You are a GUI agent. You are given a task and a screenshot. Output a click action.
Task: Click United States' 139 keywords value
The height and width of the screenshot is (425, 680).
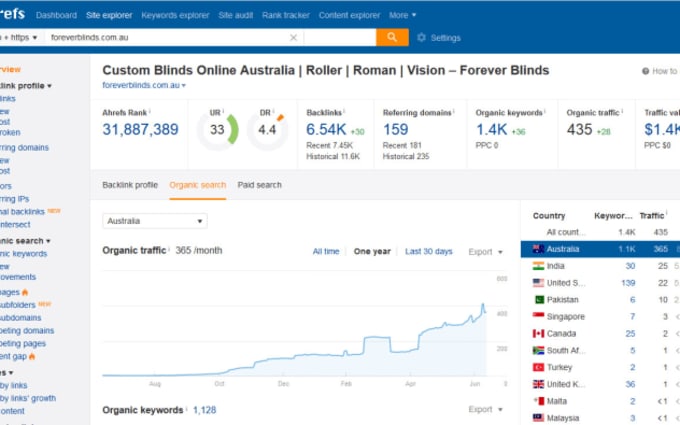click(x=628, y=283)
